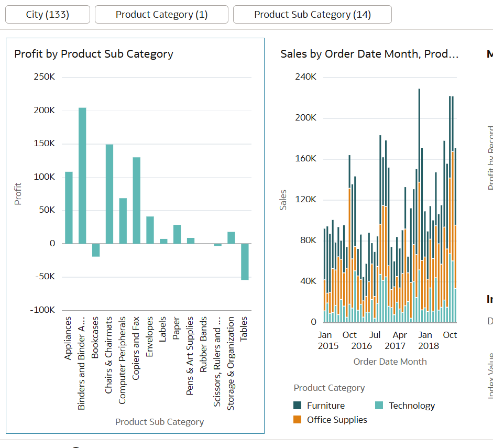Click the Paper profit bar
493x448 pixels.
177,234
